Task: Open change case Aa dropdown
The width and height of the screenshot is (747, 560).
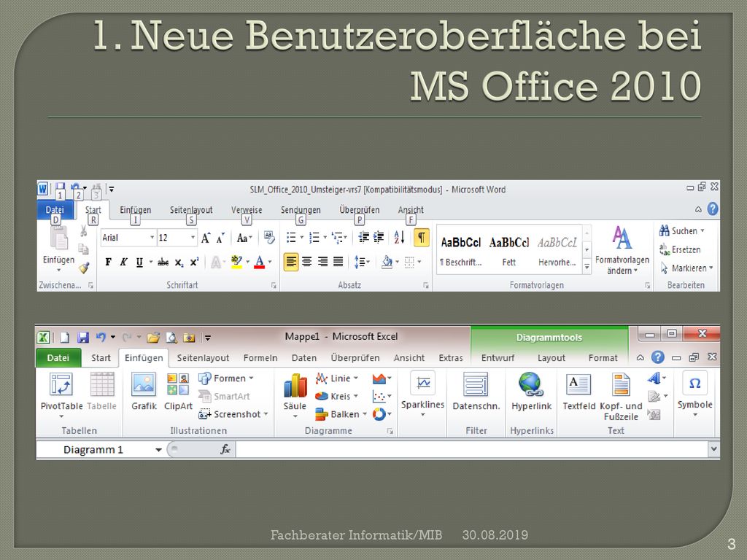Action: click(244, 238)
